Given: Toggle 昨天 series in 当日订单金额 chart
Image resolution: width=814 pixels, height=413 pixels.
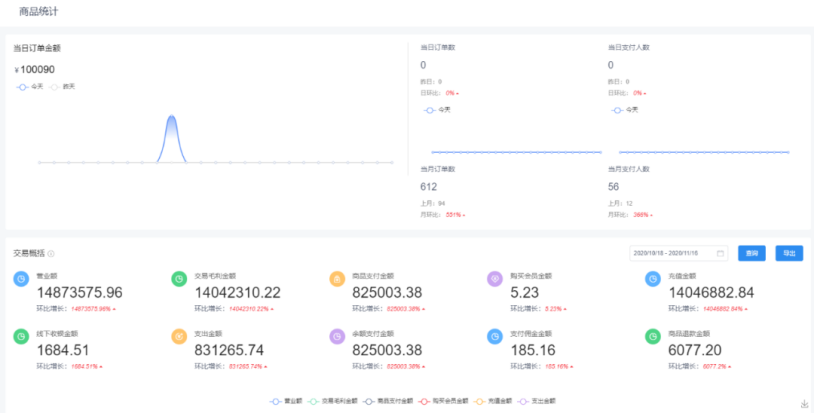Looking at the screenshot, I should coord(63,87).
